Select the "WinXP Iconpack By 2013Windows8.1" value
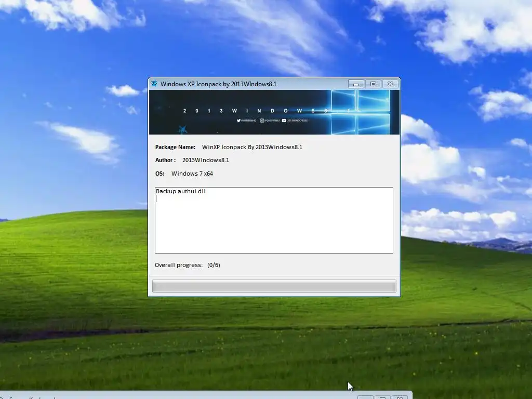The height and width of the screenshot is (399, 532). (x=252, y=147)
